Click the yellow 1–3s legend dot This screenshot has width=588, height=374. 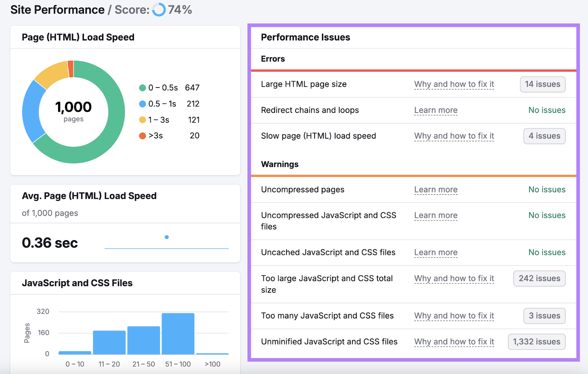pyautogui.click(x=142, y=120)
